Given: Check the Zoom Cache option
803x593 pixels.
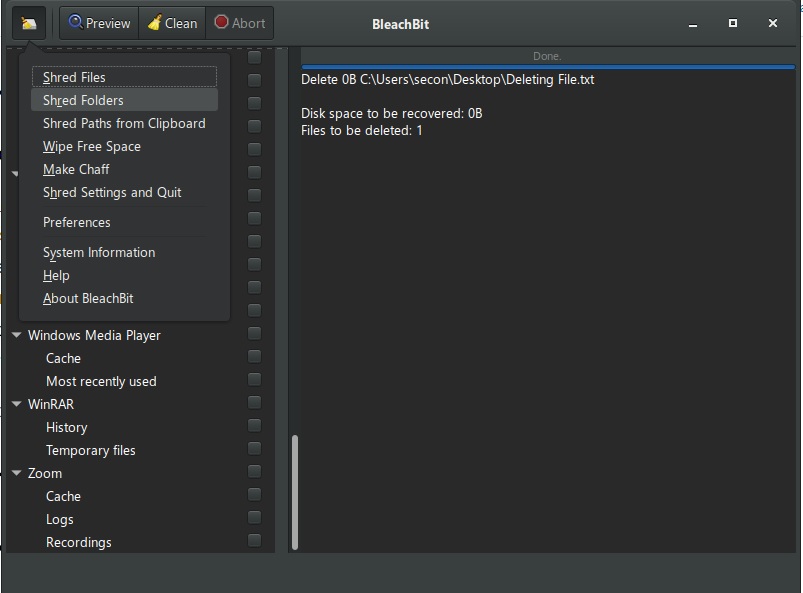Looking at the screenshot, I should pos(254,496).
